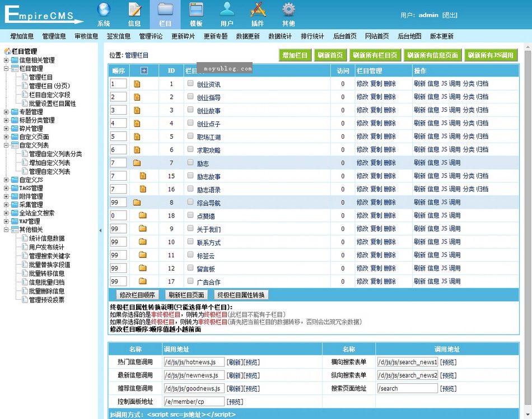The width and height of the screenshot is (532, 419).
Task: Collapse sidebar with the left arrow handle
Action: click(x=100, y=230)
